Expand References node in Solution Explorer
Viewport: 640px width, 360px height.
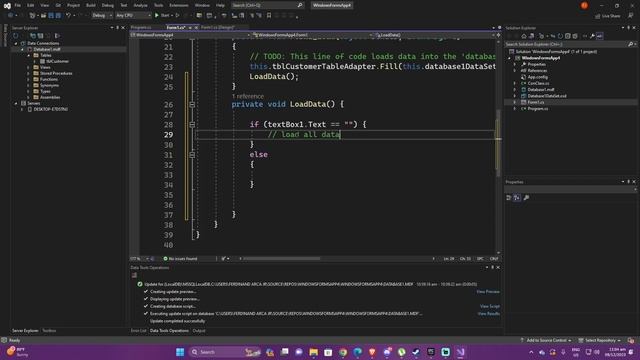[x=515, y=71]
